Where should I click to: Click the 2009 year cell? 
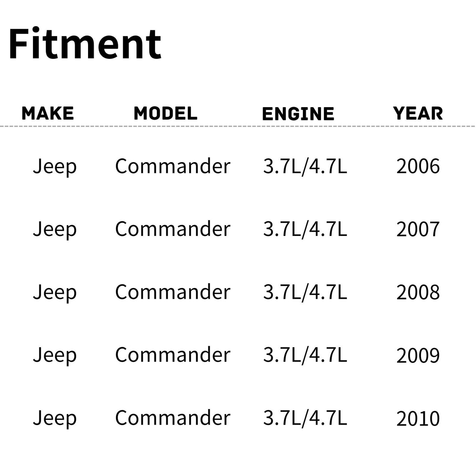click(x=418, y=356)
